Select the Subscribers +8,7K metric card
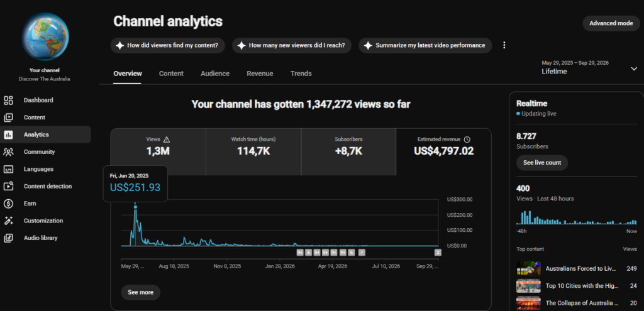 (x=348, y=152)
